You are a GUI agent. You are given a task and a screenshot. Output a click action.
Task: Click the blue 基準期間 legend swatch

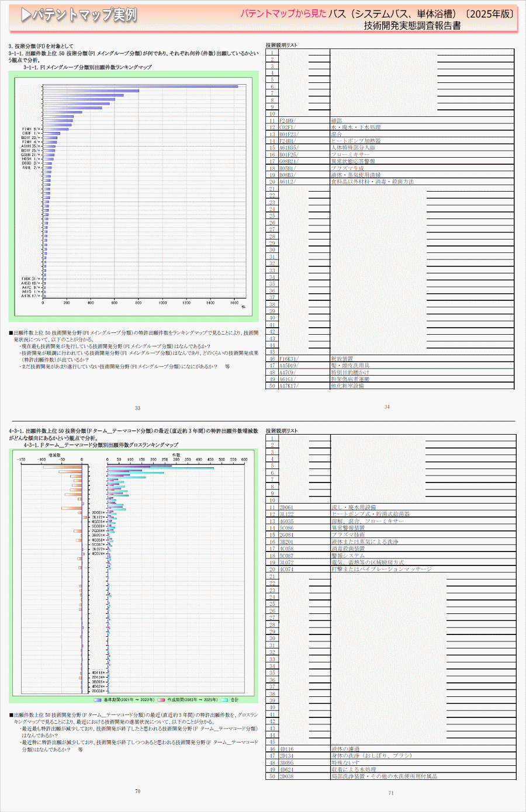coord(98,699)
